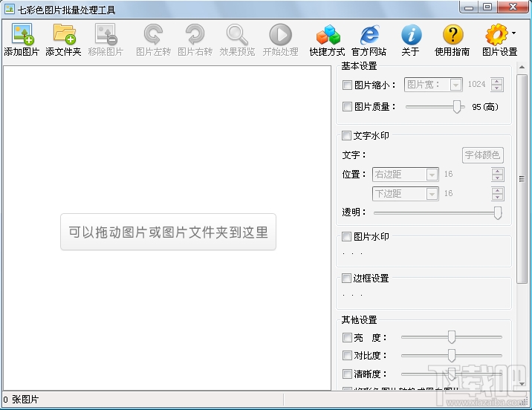Click app icon in title bar
532x410 pixels.
pos(10,9)
